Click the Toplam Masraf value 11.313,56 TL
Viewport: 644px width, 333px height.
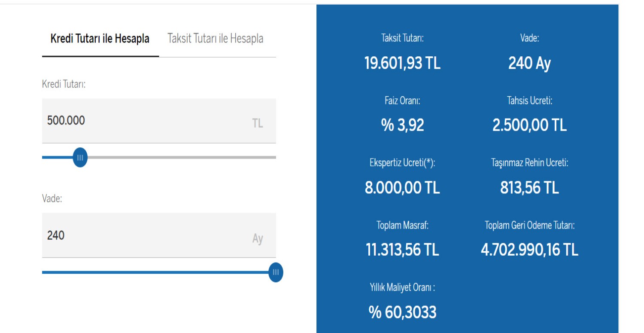coord(402,250)
